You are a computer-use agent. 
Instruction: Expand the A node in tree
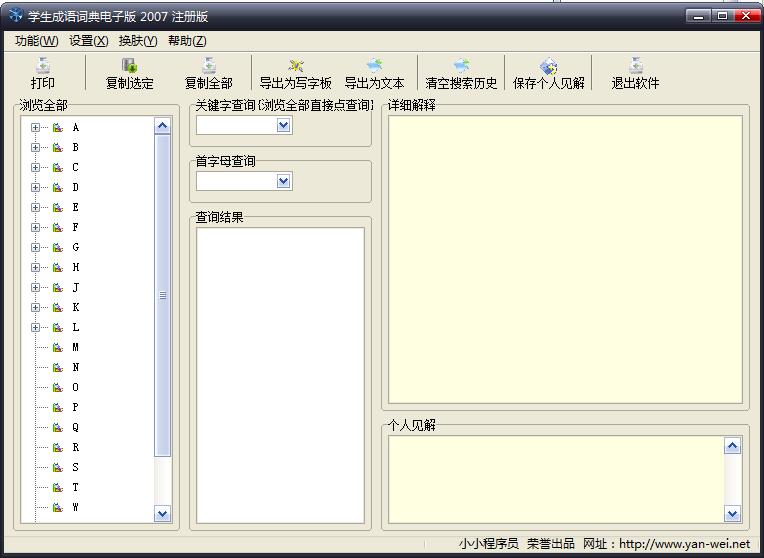pyautogui.click(x=35, y=128)
